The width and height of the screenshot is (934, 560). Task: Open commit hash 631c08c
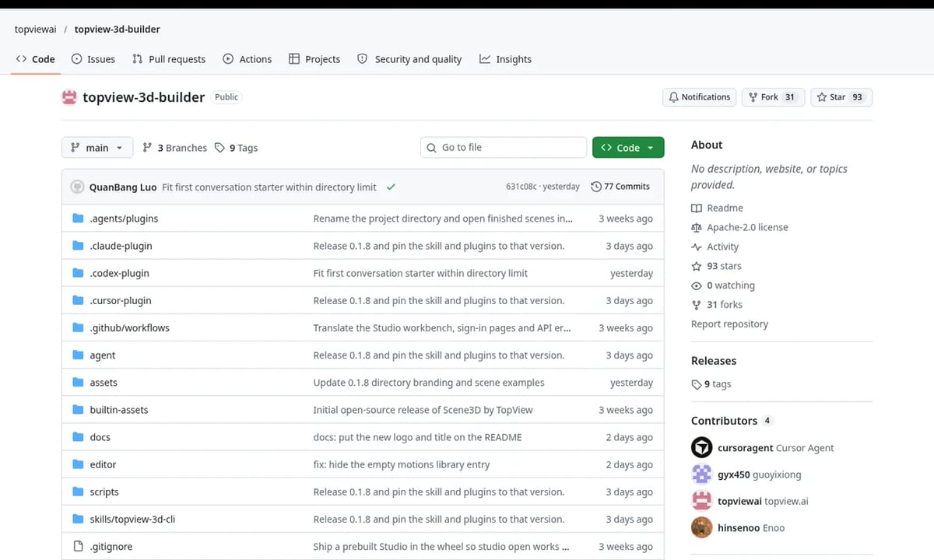[x=521, y=187]
